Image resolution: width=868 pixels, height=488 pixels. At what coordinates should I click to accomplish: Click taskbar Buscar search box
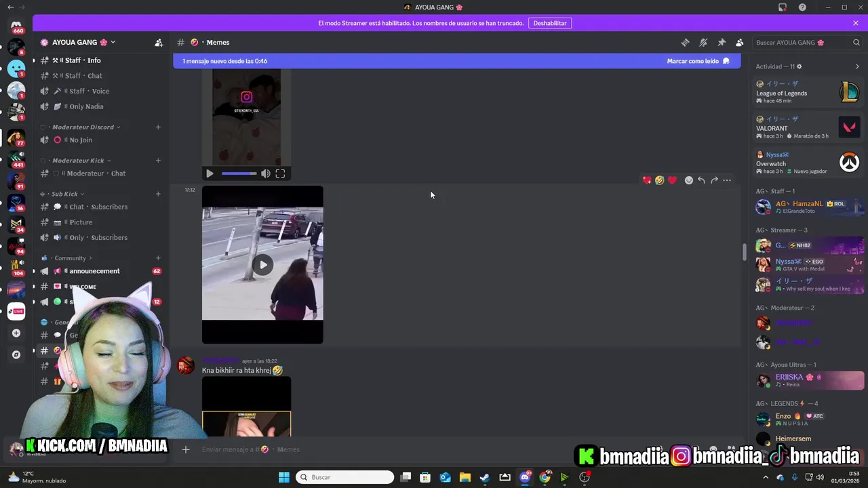tap(345, 477)
